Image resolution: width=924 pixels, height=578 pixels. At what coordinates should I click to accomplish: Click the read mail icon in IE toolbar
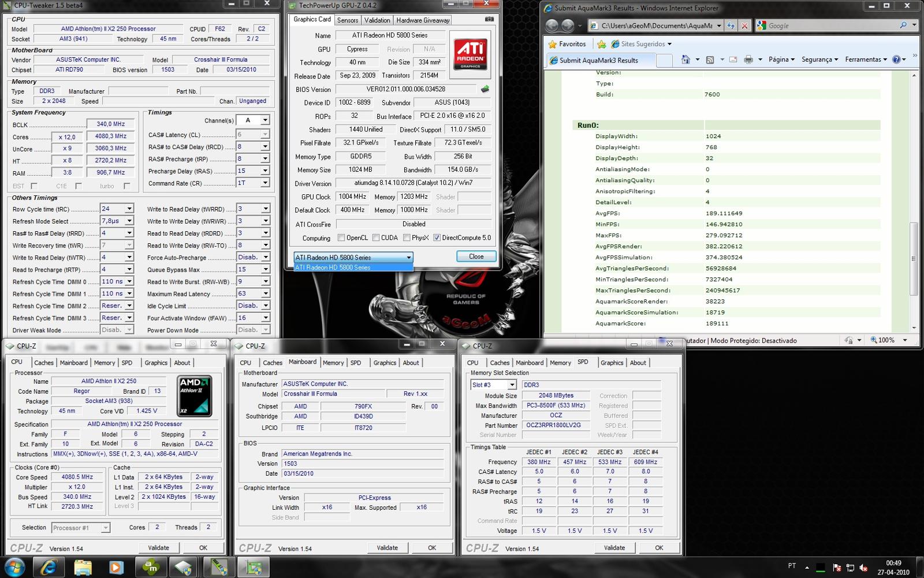[733, 60]
